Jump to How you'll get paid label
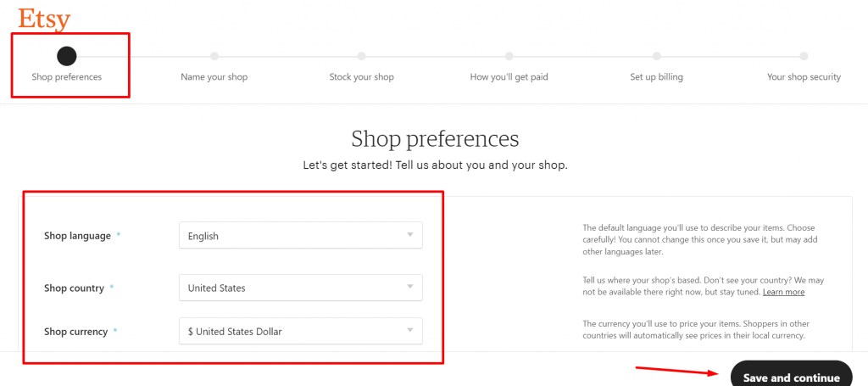This screenshot has width=868, height=386. click(509, 77)
